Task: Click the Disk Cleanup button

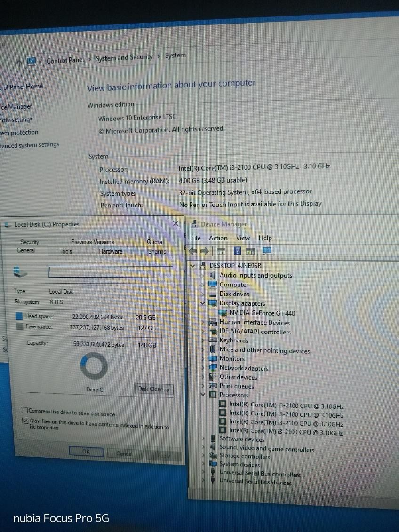Action: point(154,389)
